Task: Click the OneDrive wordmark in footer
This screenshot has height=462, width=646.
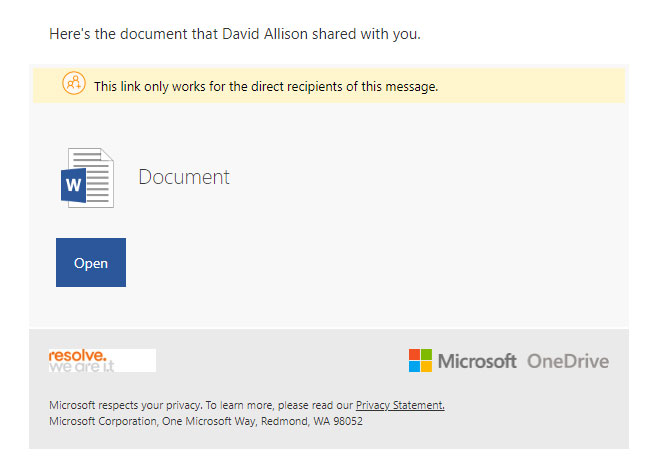Action: 567,361
